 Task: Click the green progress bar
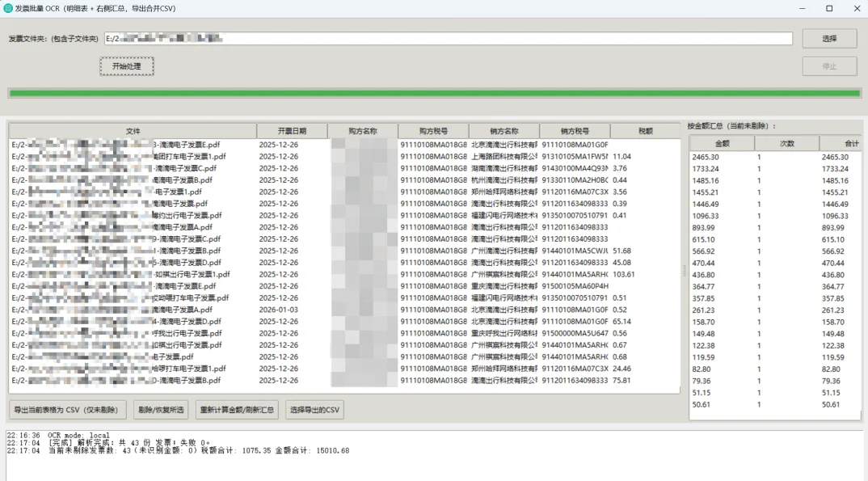click(435, 93)
